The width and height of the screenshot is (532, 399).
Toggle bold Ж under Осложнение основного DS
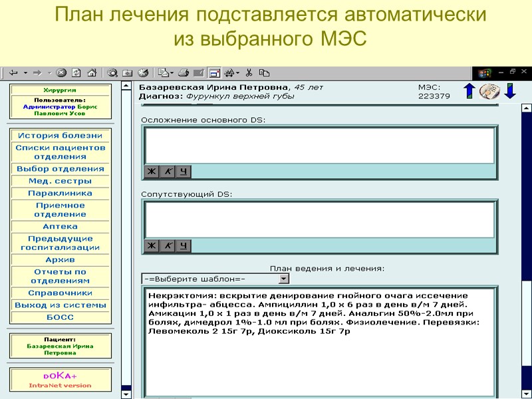point(152,172)
